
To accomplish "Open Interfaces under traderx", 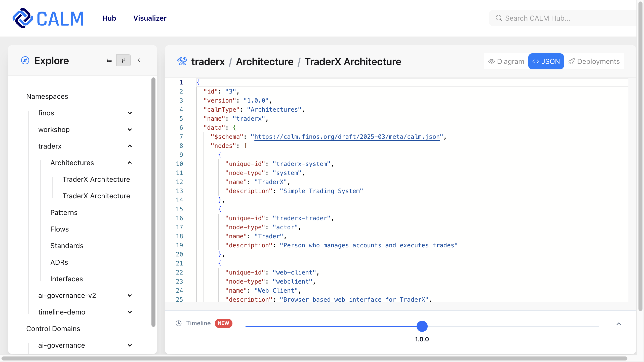I will click(66, 279).
